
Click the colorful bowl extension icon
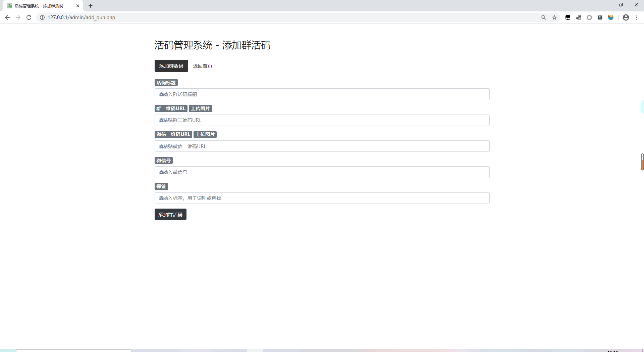611,17
